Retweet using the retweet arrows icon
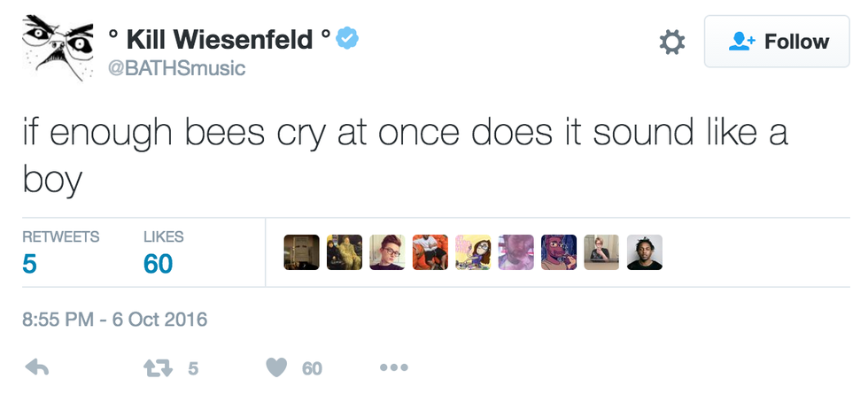Image resolution: width=868 pixels, height=394 pixels. click(157, 367)
